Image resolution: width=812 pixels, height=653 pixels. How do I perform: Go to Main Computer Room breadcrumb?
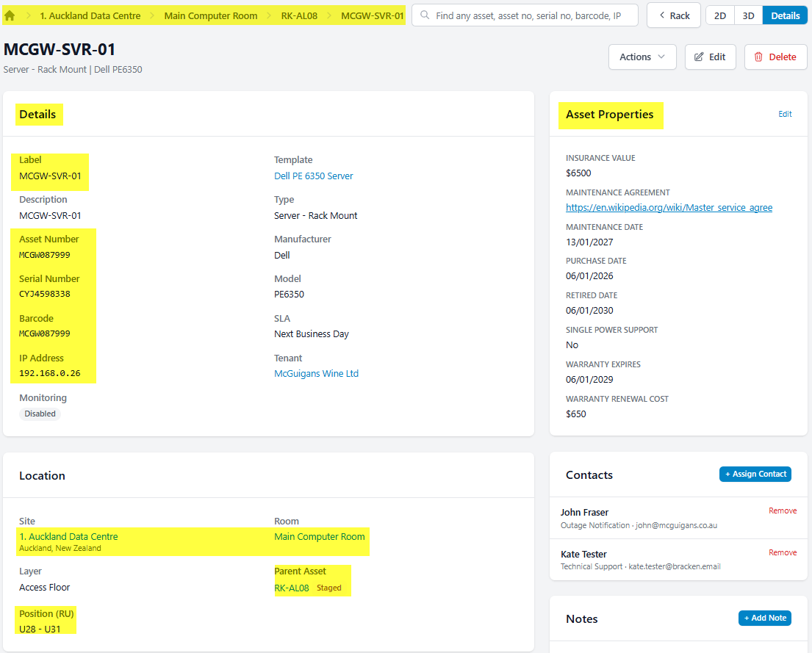[x=211, y=15]
